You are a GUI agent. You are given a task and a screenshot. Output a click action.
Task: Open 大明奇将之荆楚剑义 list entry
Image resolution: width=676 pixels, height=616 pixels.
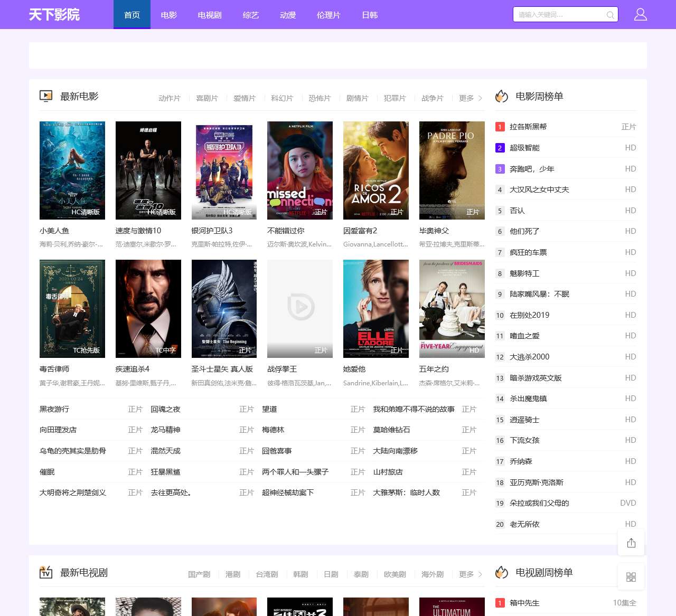[x=73, y=492]
